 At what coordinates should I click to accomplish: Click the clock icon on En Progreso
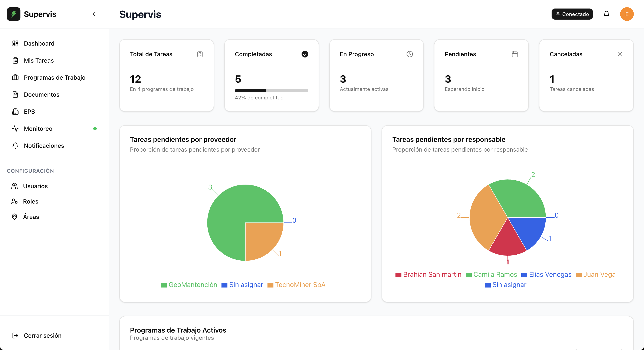coord(410,54)
